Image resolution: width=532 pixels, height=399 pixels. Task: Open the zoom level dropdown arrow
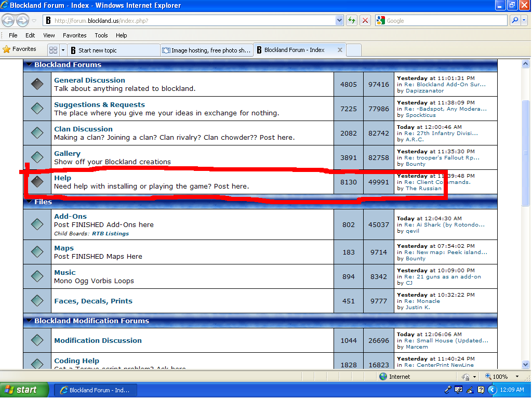517,377
